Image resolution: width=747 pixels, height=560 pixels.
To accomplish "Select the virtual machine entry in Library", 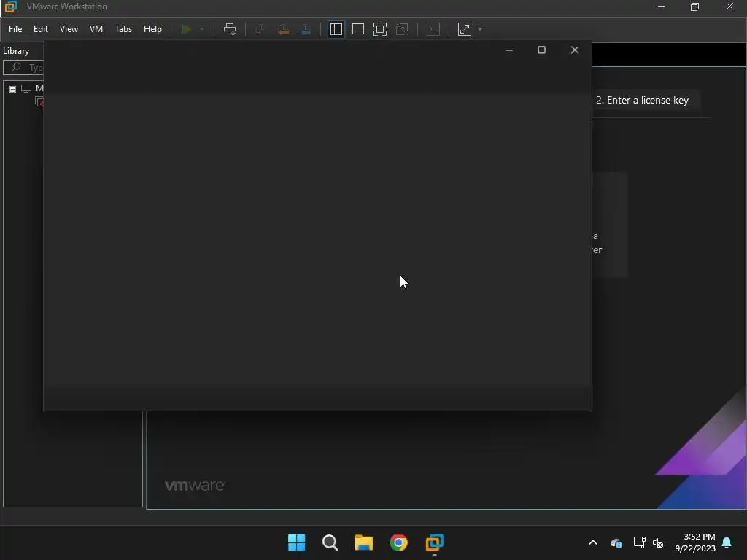I will pos(39,102).
